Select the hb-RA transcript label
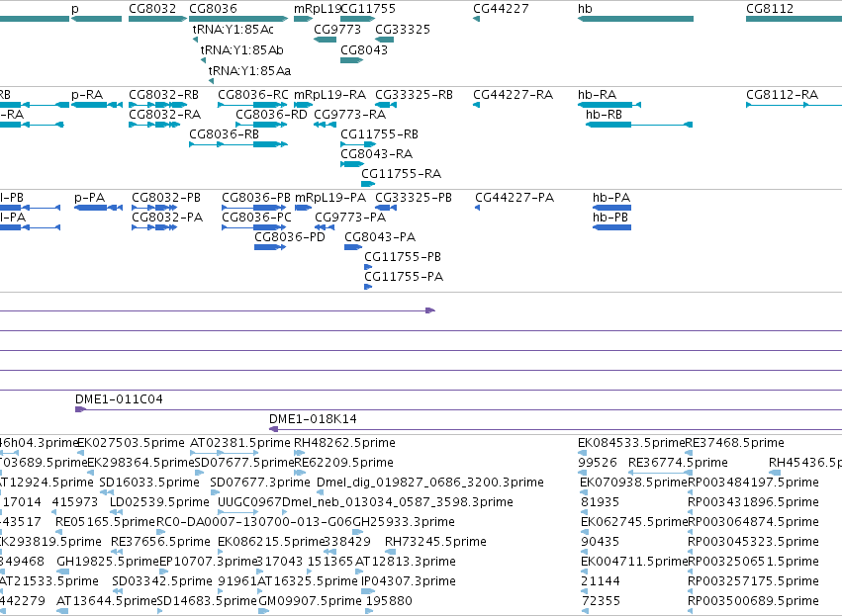This screenshot has width=842, height=616. (598, 95)
